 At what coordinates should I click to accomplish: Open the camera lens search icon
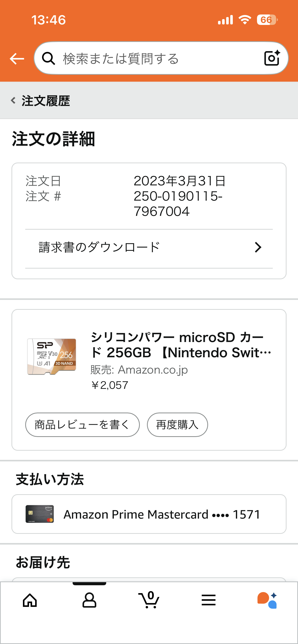(272, 58)
